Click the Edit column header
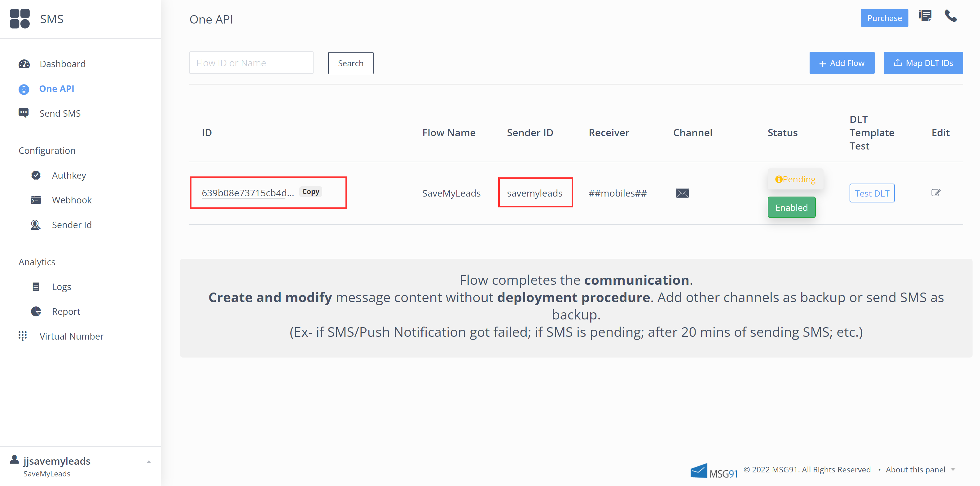 pyautogui.click(x=940, y=132)
